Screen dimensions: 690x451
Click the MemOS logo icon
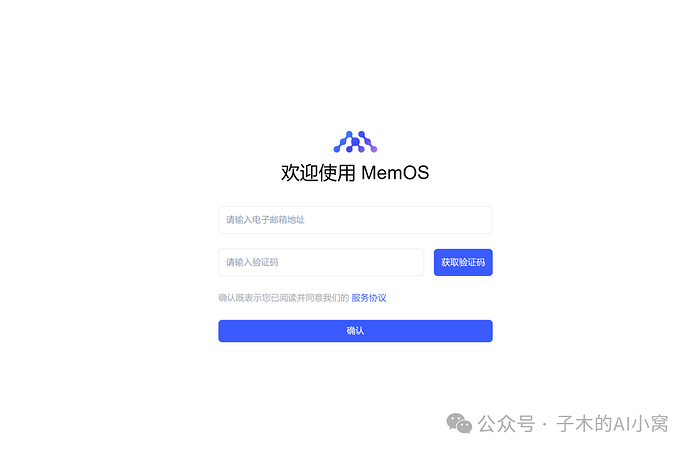click(x=355, y=142)
